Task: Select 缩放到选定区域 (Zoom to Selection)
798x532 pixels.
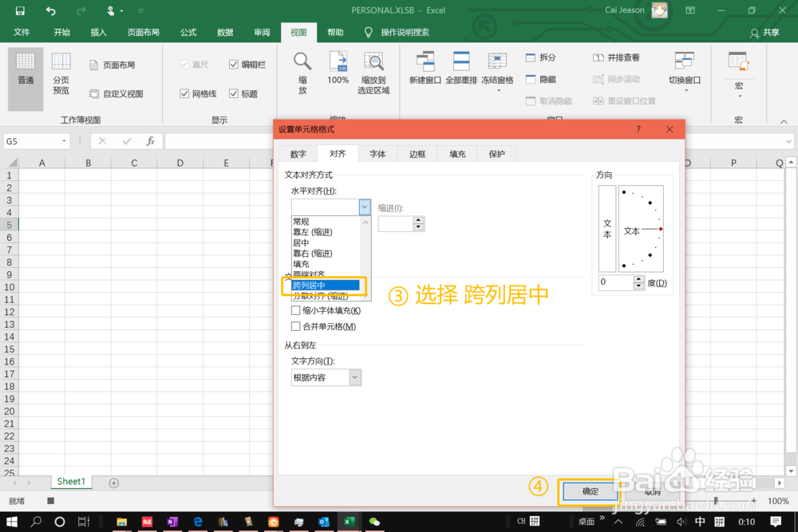Action: click(x=374, y=72)
